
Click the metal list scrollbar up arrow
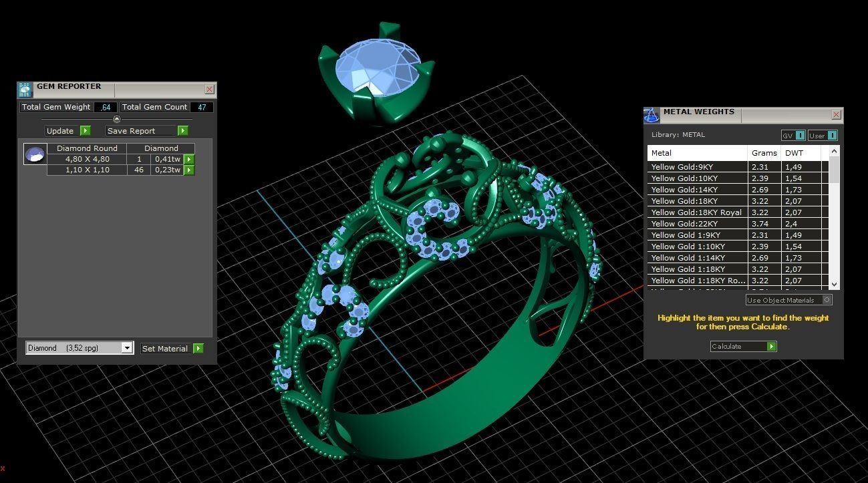click(x=835, y=151)
